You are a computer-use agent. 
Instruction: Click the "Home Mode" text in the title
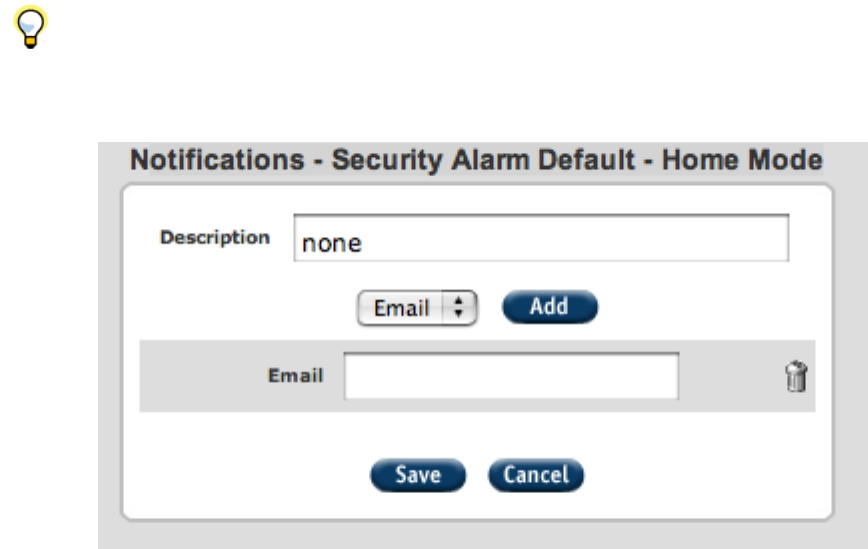point(761,160)
